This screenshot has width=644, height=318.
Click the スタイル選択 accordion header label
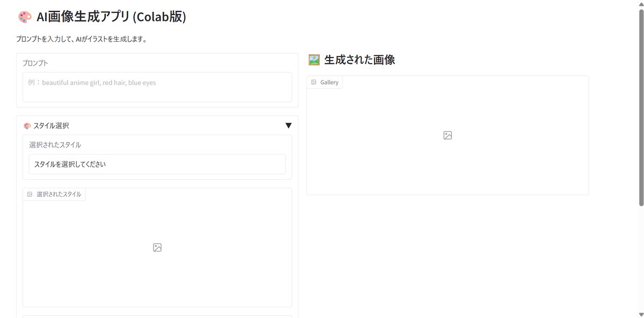[51, 125]
